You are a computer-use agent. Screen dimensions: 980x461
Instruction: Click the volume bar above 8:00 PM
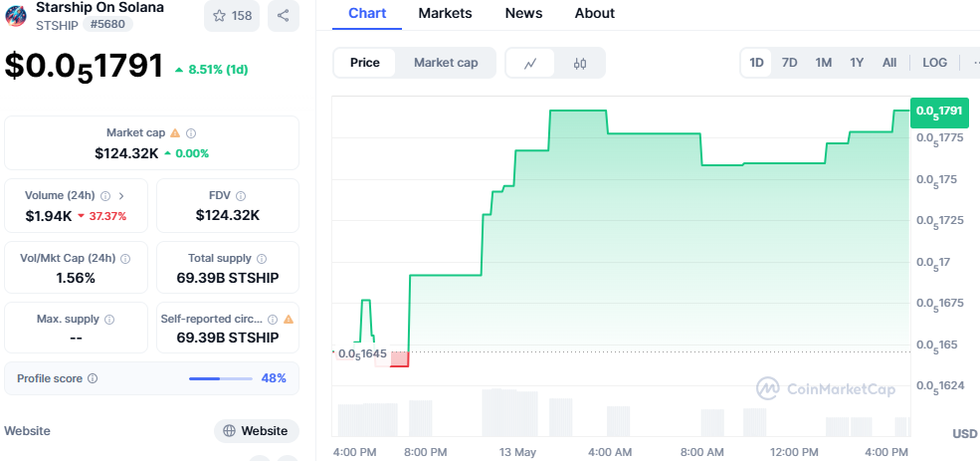click(x=421, y=418)
